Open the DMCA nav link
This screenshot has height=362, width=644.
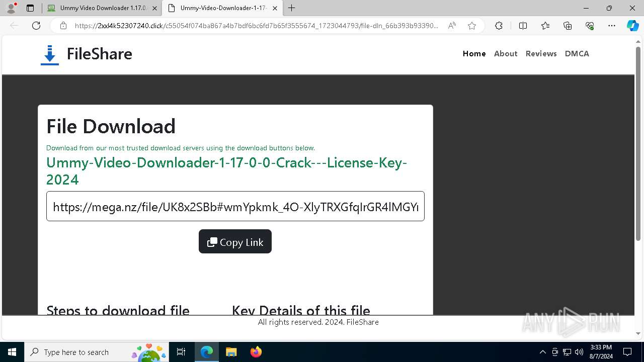coord(577,54)
